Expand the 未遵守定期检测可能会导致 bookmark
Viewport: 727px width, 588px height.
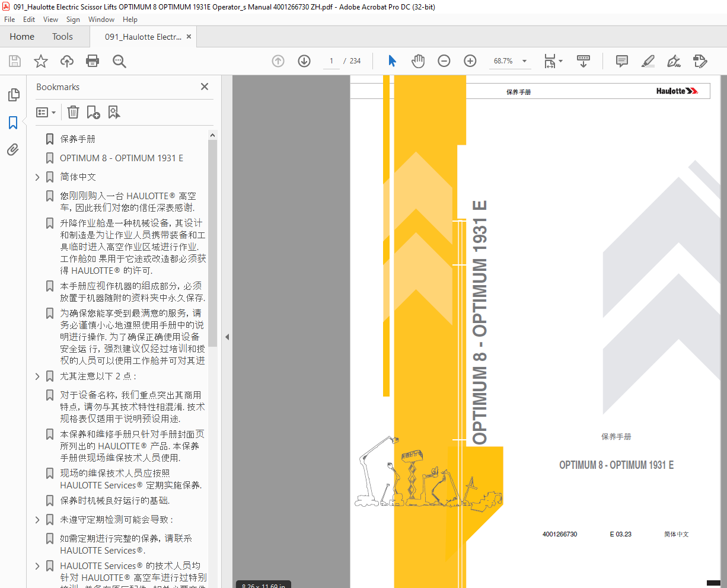[x=37, y=520]
